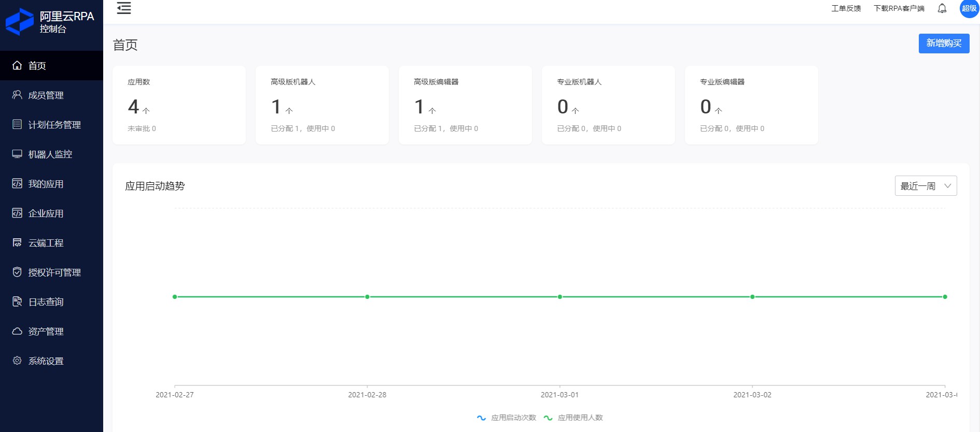Go to 日志查询
The image size is (980, 432).
tap(51, 301)
